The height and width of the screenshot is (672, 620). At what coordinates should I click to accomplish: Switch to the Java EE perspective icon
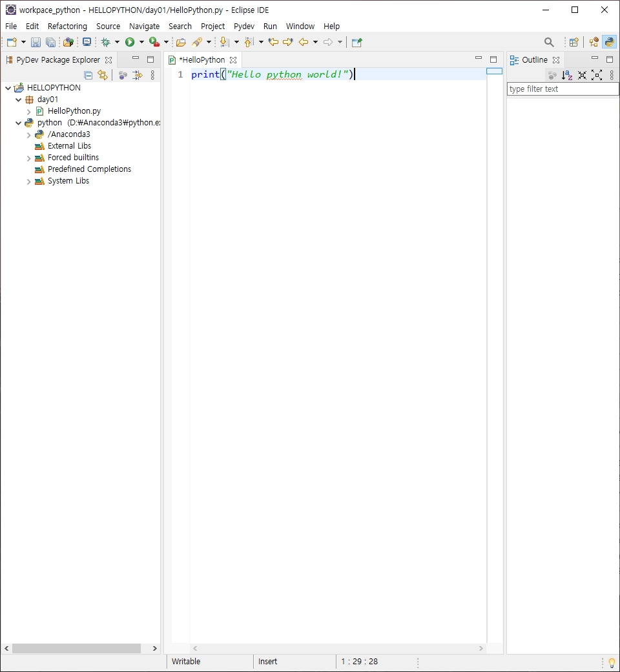pos(594,42)
